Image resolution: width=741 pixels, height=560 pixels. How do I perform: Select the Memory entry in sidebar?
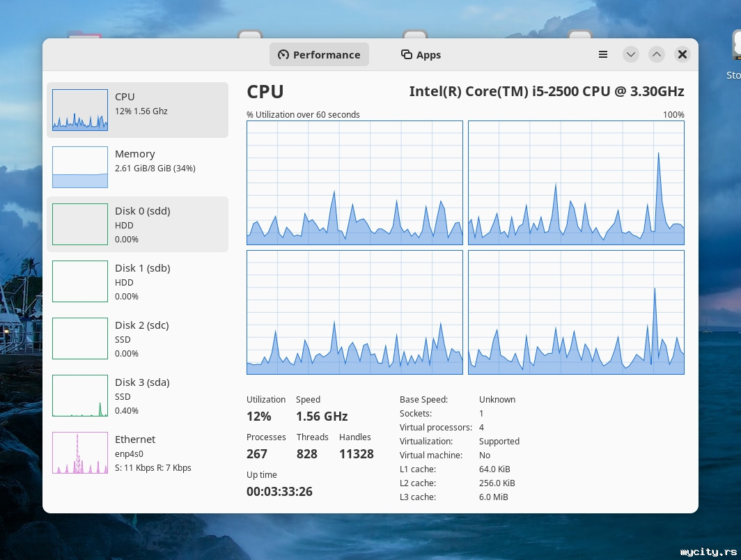coord(137,167)
